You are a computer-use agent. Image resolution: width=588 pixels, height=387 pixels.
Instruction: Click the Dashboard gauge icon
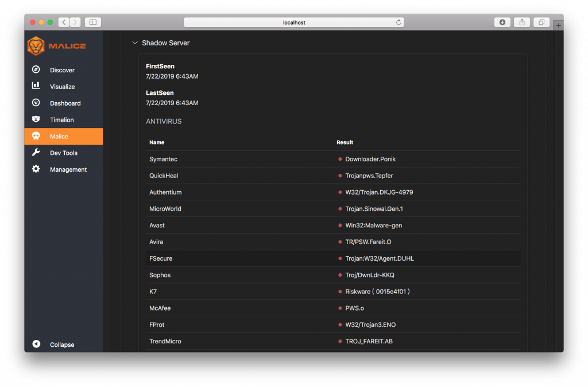pyautogui.click(x=36, y=102)
